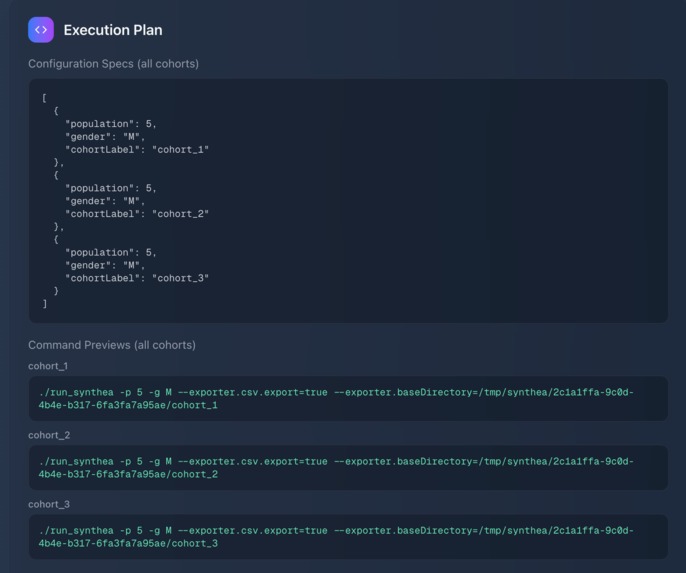Screen dimensions: 686x573
Task: Click the gender "M" line above cohort_2 label
Action: pos(105,201)
